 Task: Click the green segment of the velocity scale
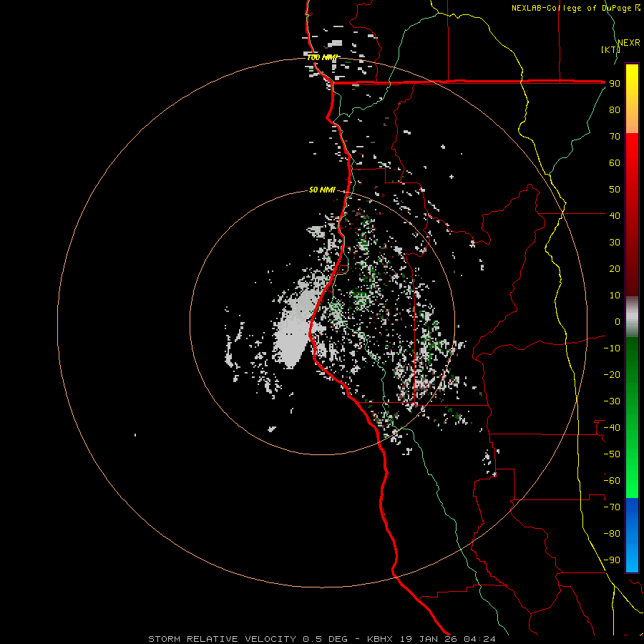[x=632, y=417]
